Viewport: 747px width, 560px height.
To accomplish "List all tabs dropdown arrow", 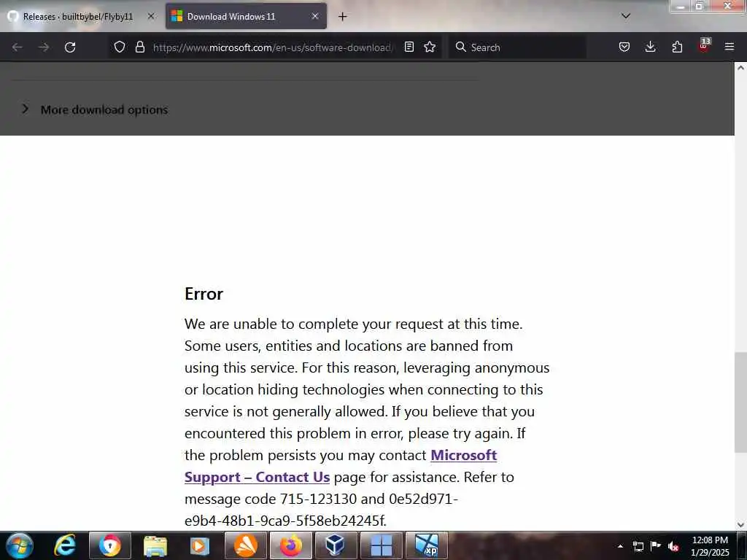I will tap(626, 16).
